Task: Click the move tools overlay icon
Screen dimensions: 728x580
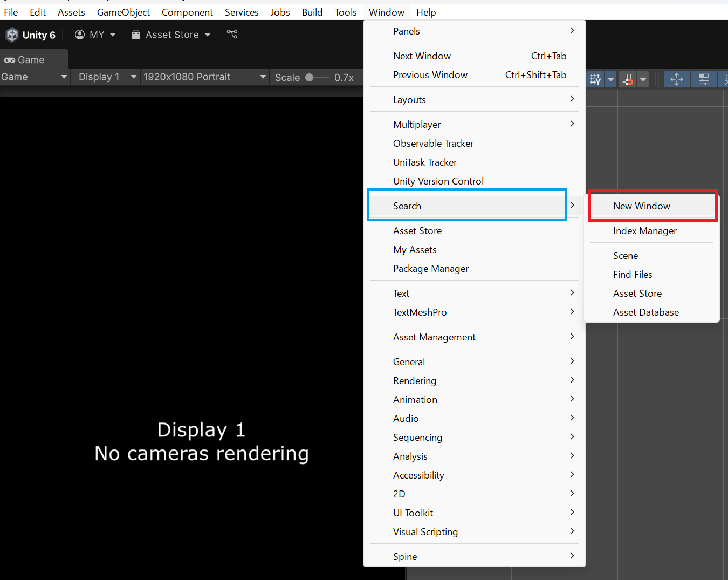Action: [x=676, y=79]
